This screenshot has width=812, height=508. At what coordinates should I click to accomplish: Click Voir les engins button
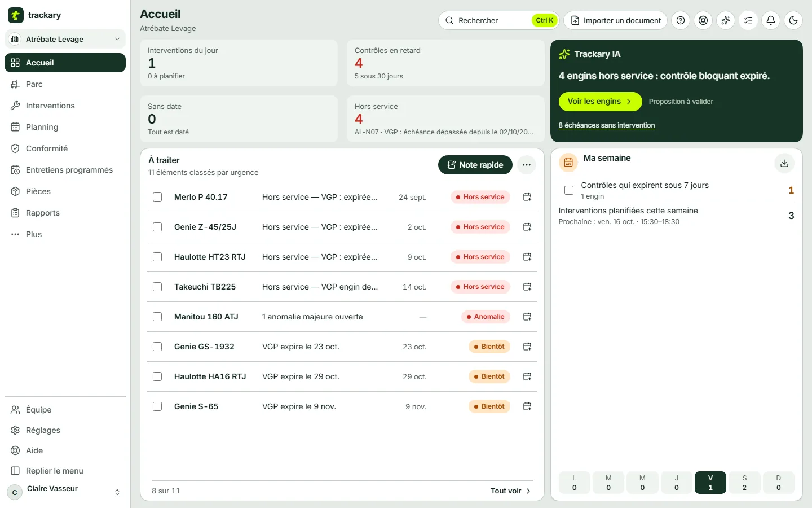coord(600,102)
